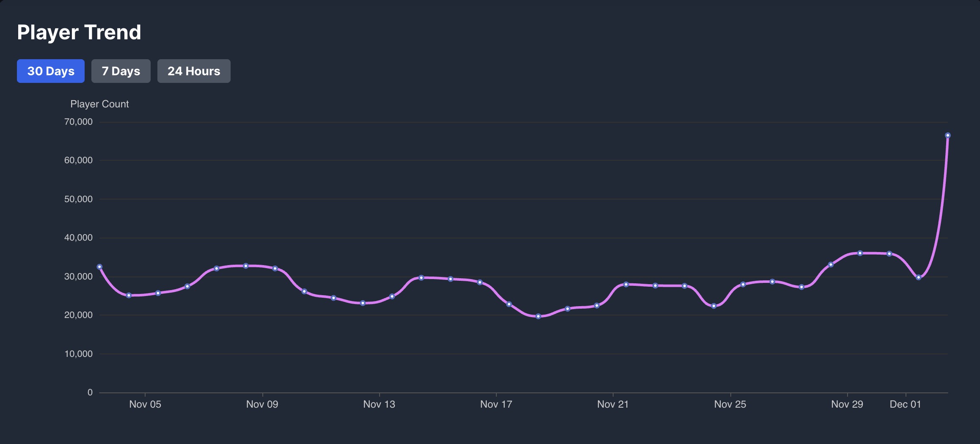Click the Nov 29 x-axis label
Image resolution: width=980 pixels, height=444 pixels.
point(847,404)
